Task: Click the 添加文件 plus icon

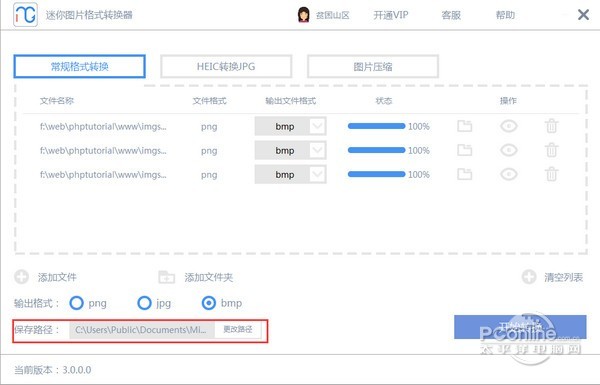Action: pyautogui.click(x=21, y=277)
